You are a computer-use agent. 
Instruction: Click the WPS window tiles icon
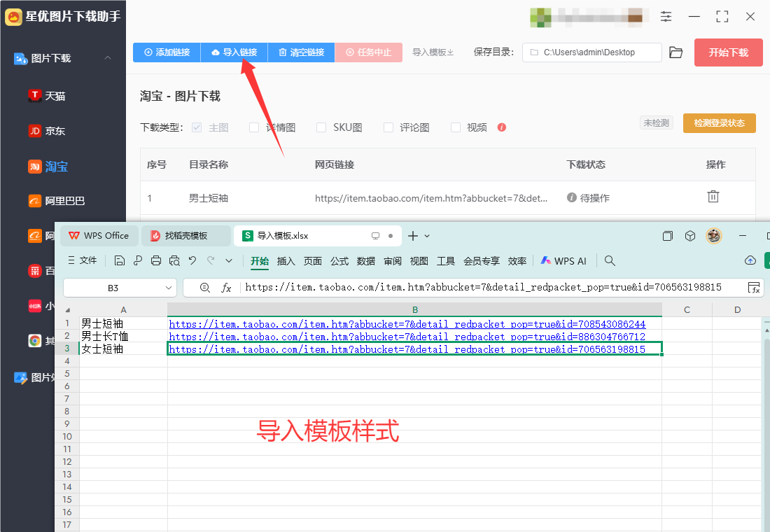tap(667, 236)
